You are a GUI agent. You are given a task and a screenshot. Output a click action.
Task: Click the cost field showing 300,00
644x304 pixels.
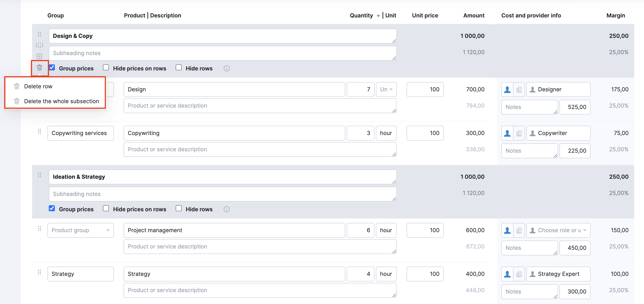click(x=575, y=292)
